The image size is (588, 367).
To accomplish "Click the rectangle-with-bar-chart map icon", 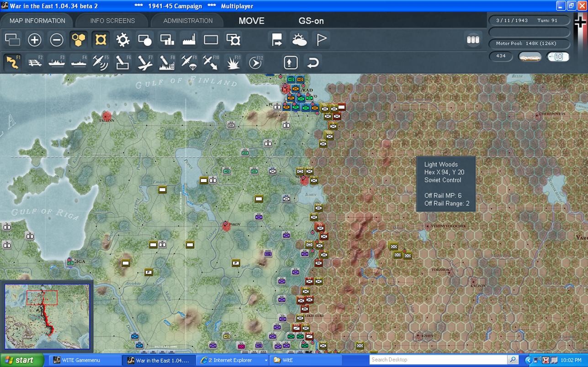I will tap(167, 40).
